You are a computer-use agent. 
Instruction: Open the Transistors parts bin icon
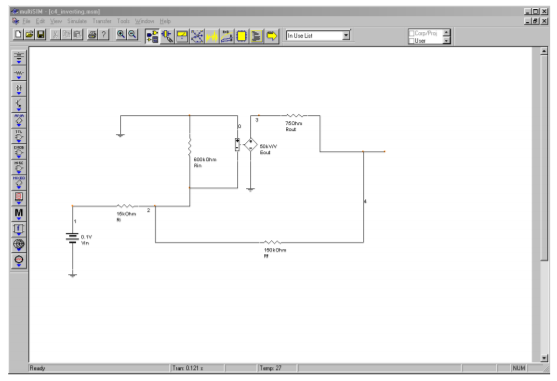coord(19,105)
